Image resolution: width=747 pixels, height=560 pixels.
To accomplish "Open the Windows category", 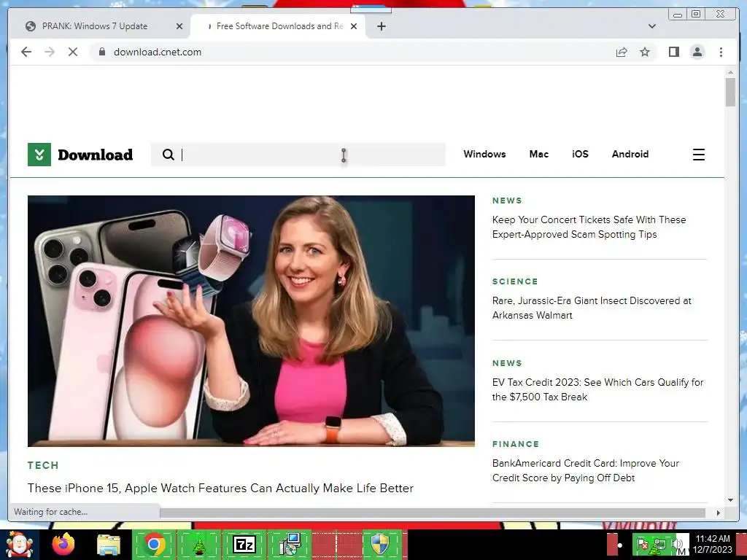I will pos(484,154).
